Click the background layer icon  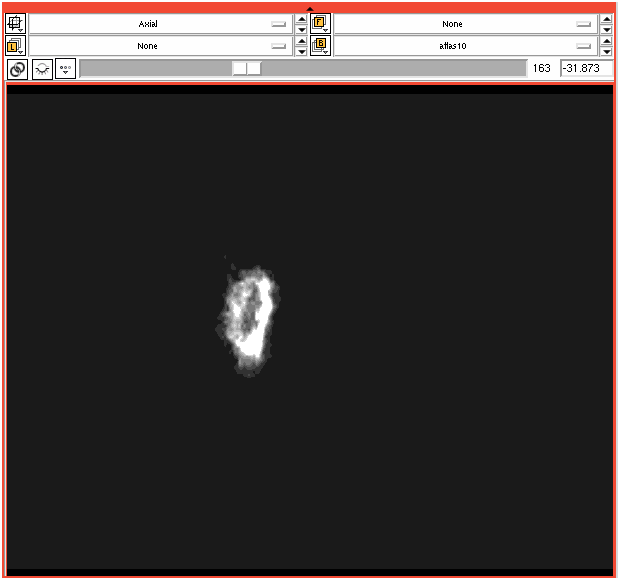tap(320, 46)
